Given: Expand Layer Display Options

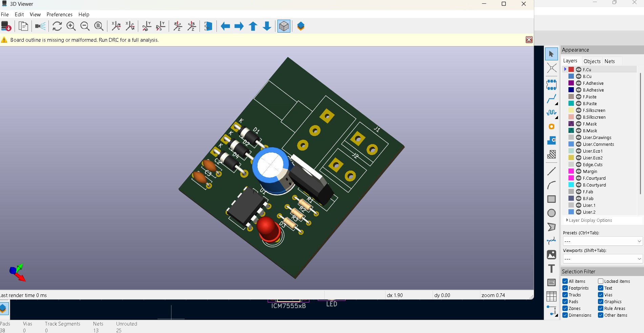Looking at the screenshot, I should click(x=567, y=220).
